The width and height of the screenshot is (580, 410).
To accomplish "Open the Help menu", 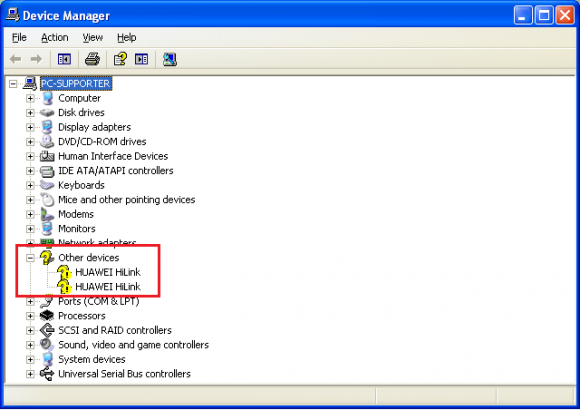I will (x=127, y=38).
